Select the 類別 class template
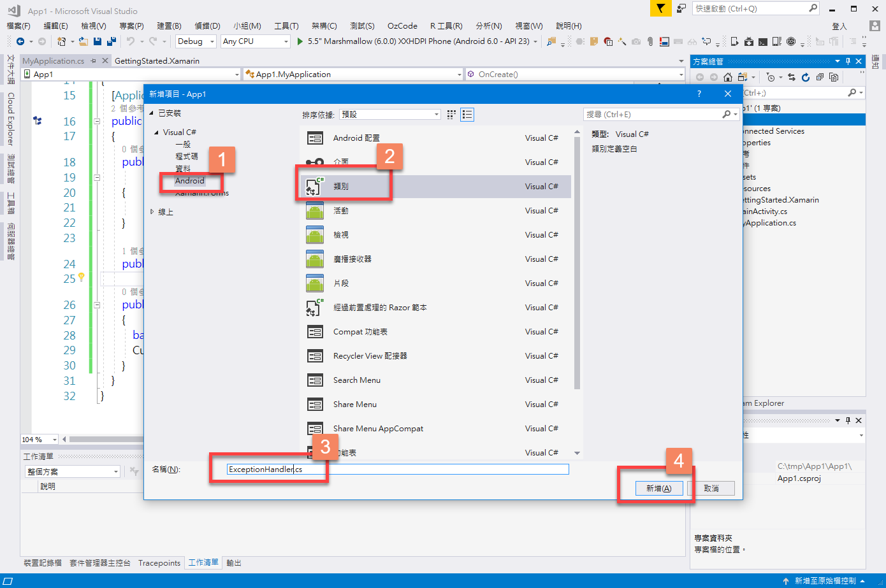 [x=435, y=187]
